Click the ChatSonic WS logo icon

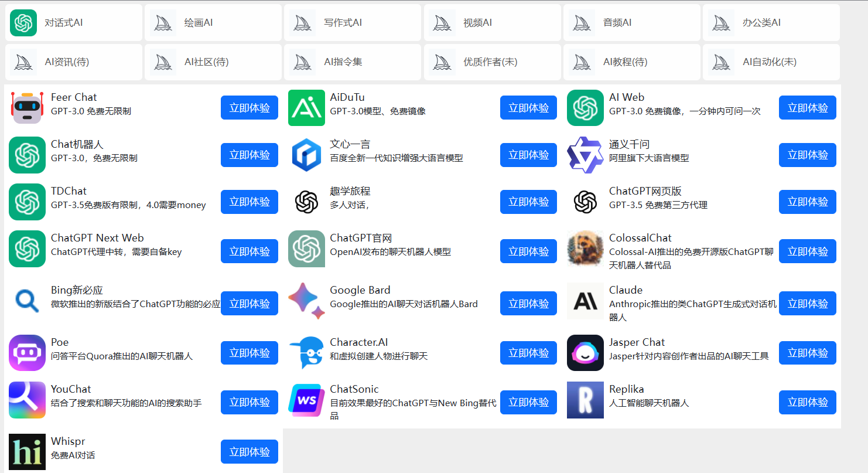click(306, 400)
